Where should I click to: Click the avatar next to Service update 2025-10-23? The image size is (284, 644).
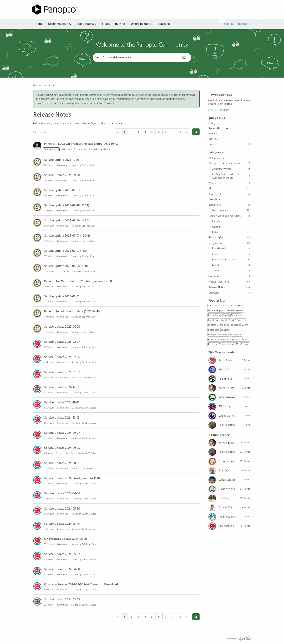[37, 162]
